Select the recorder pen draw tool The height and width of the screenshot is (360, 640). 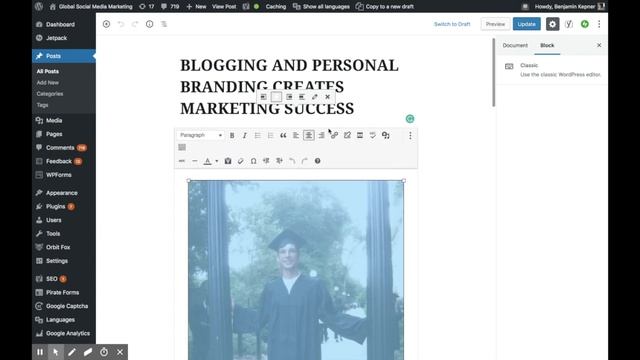72,352
